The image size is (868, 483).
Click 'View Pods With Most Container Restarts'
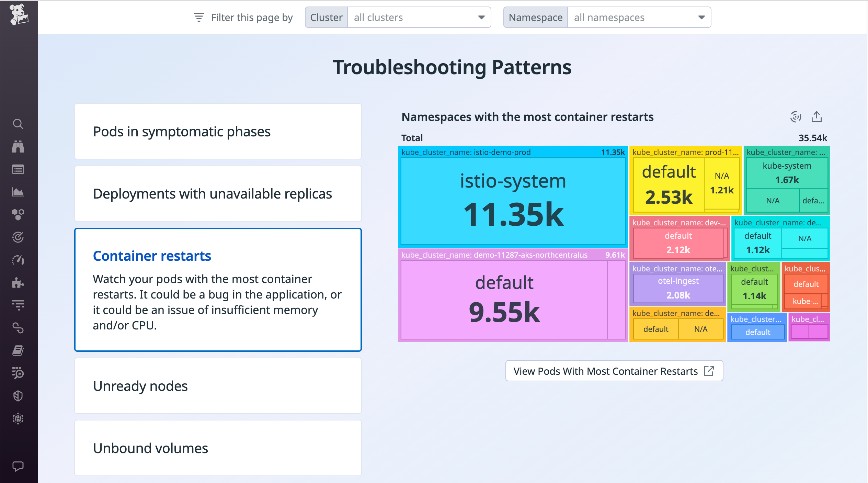click(614, 371)
